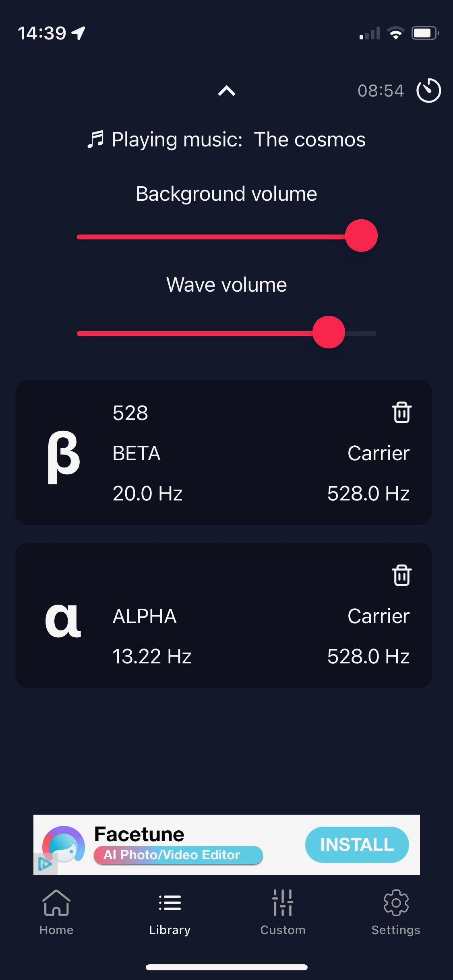
Task: Tap the beta symbol icon
Action: pos(64,457)
